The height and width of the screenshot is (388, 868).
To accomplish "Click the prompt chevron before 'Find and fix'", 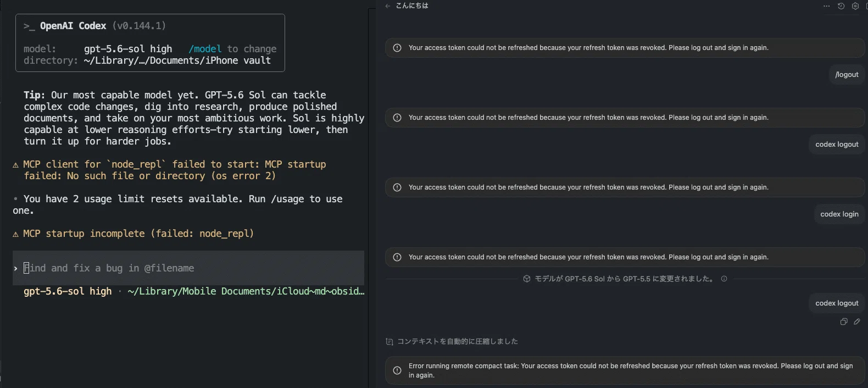I will [15, 268].
